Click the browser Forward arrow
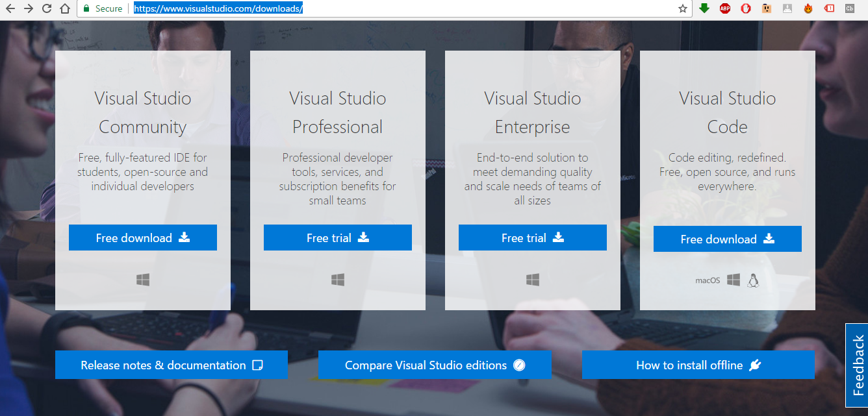Screen dimensions: 868x416 coord(28,8)
